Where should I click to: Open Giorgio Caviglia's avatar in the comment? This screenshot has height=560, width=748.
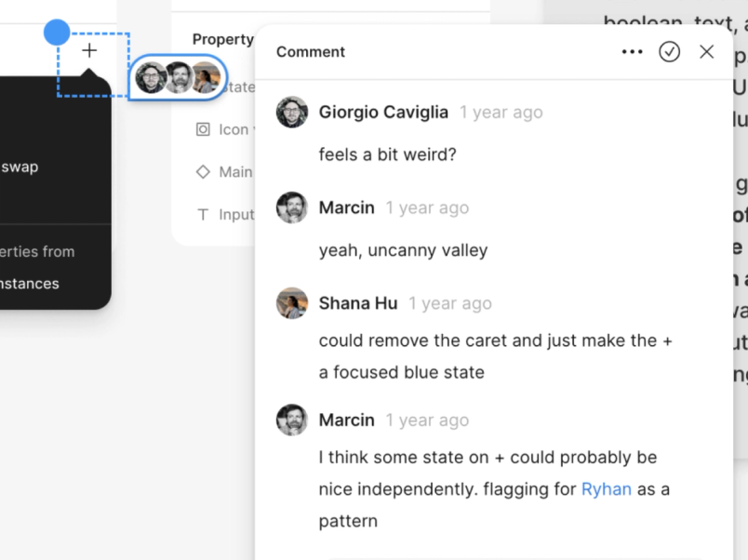click(x=292, y=112)
